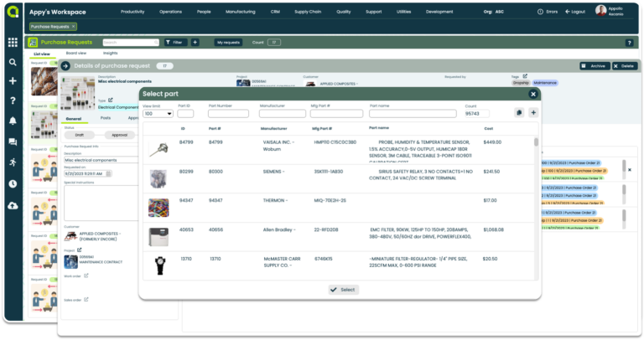Open the notifications bell in sidebar
This screenshot has height=340, width=644.
click(x=13, y=121)
